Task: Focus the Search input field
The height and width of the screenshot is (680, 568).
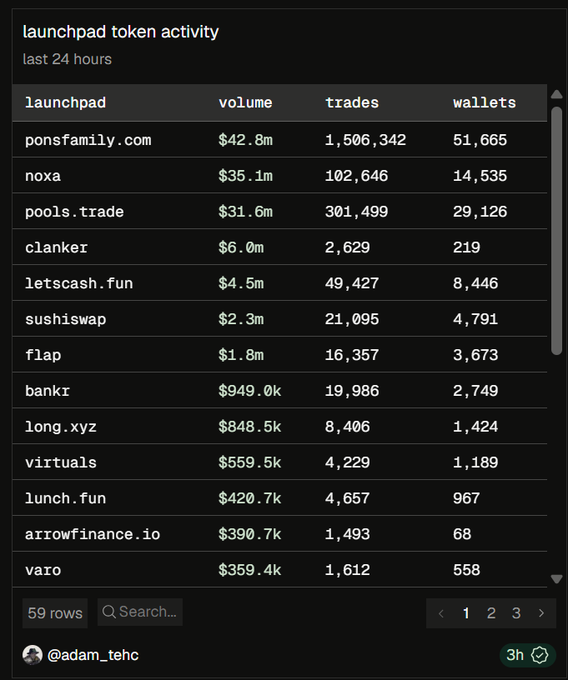Action: pos(140,612)
